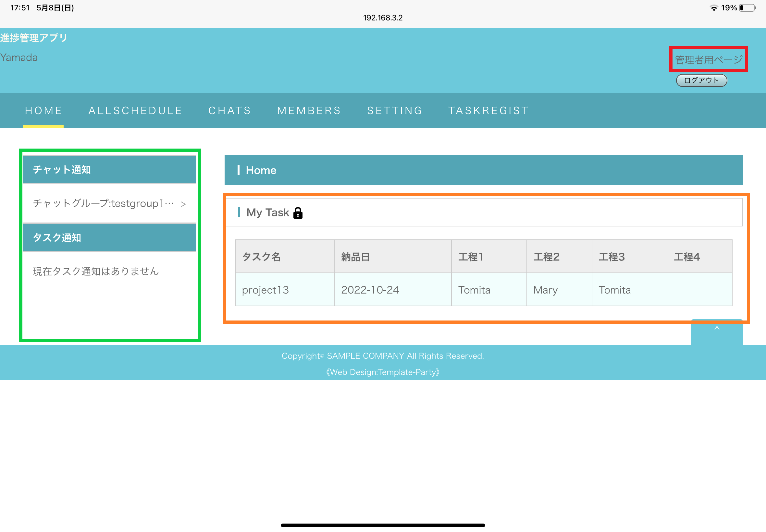Open the チャットグループ:testgroup1 notification

pos(109,203)
